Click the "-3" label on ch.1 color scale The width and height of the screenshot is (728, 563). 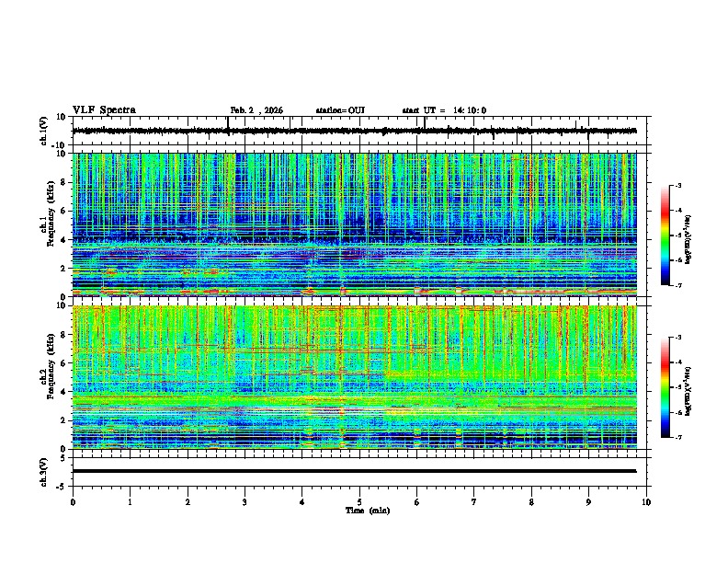[678, 186]
